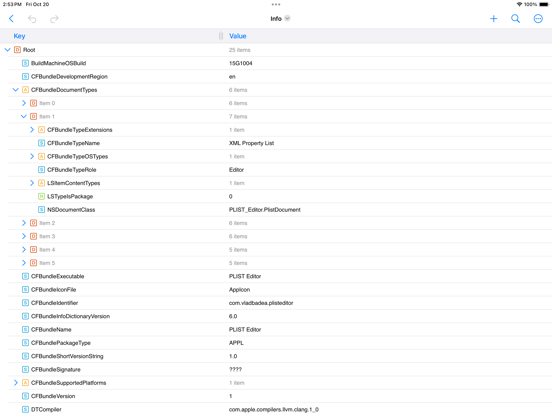The width and height of the screenshot is (552, 414).
Task: Click CFBundleSupportedPlatforms array type icon
Action: 25,383
